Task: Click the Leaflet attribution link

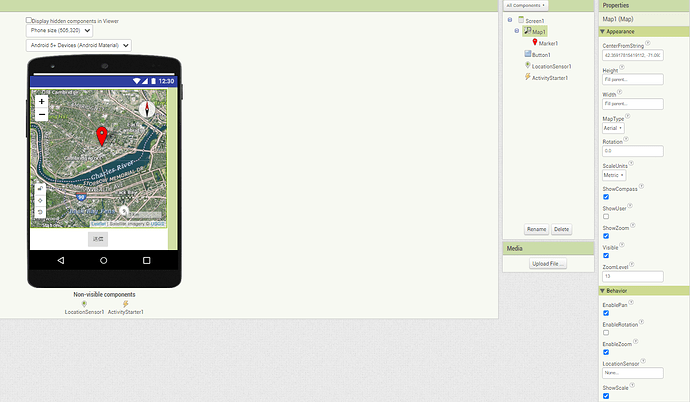Action: tap(98, 224)
